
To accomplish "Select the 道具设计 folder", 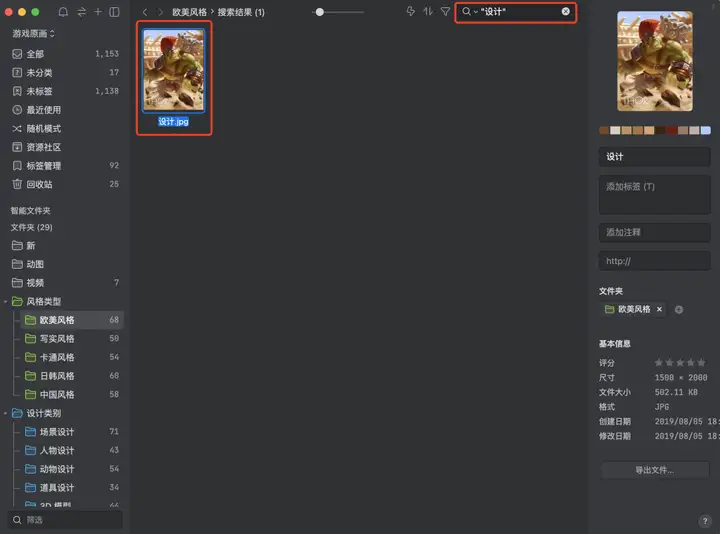I will (x=72, y=488).
